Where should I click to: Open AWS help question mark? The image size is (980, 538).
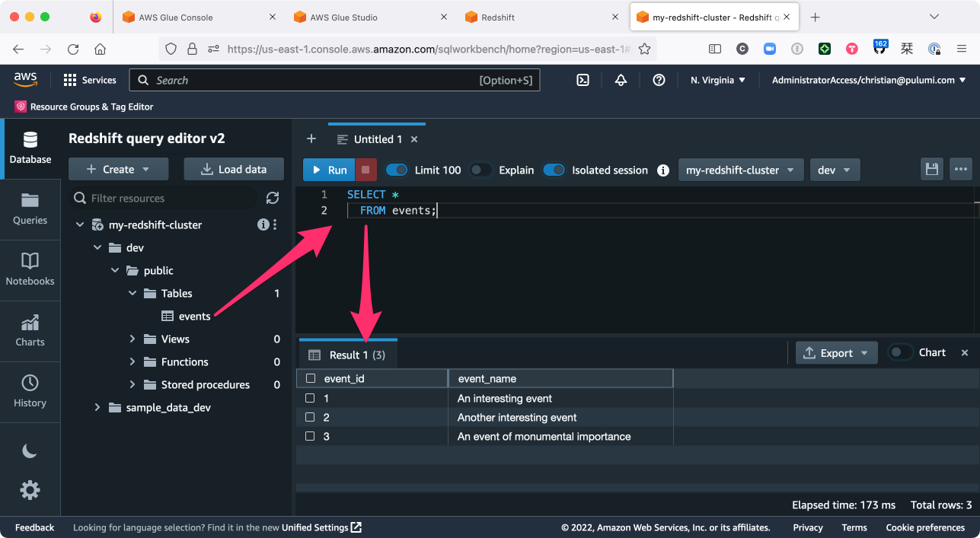pyautogui.click(x=659, y=80)
